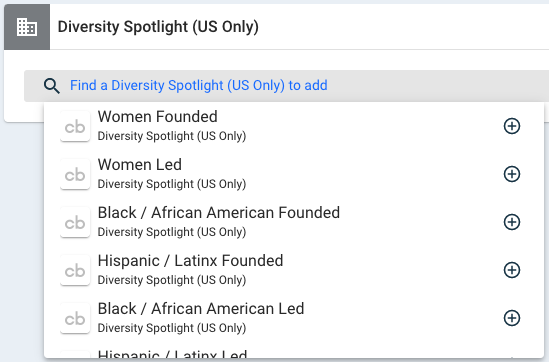Add Black / African American Led plus icon
This screenshot has width=549, height=362.
(512, 318)
